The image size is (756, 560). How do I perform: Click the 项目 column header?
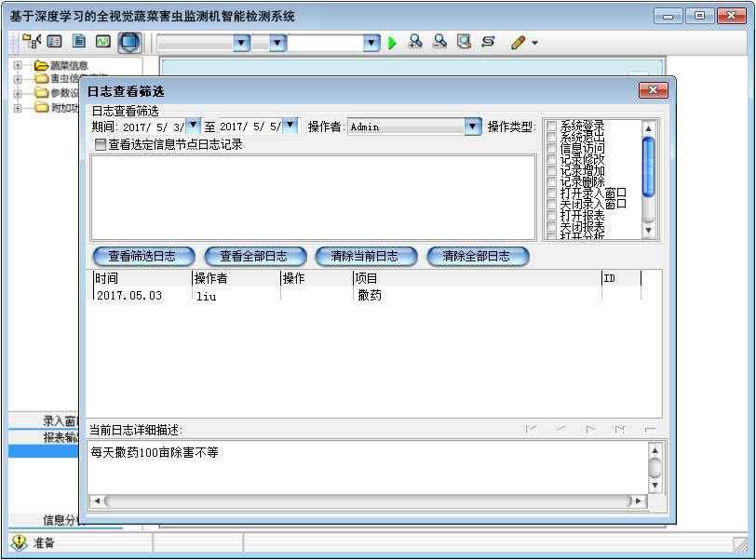click(475, 278)
